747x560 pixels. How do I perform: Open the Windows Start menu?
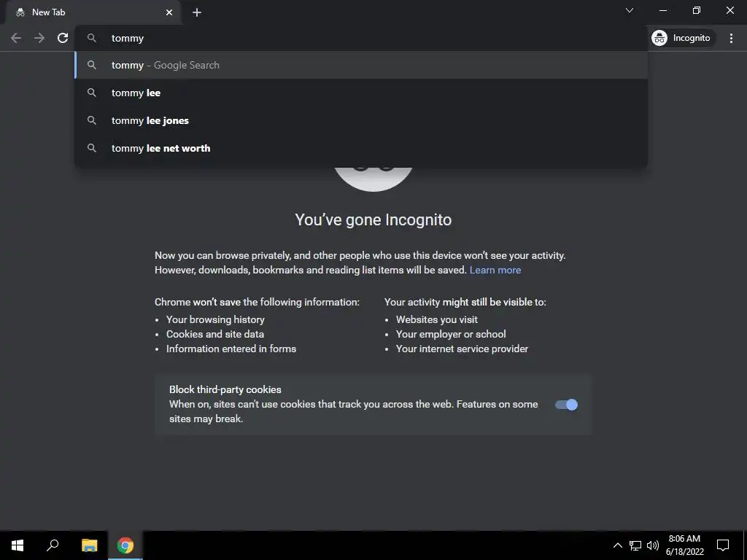coord(18,545)
